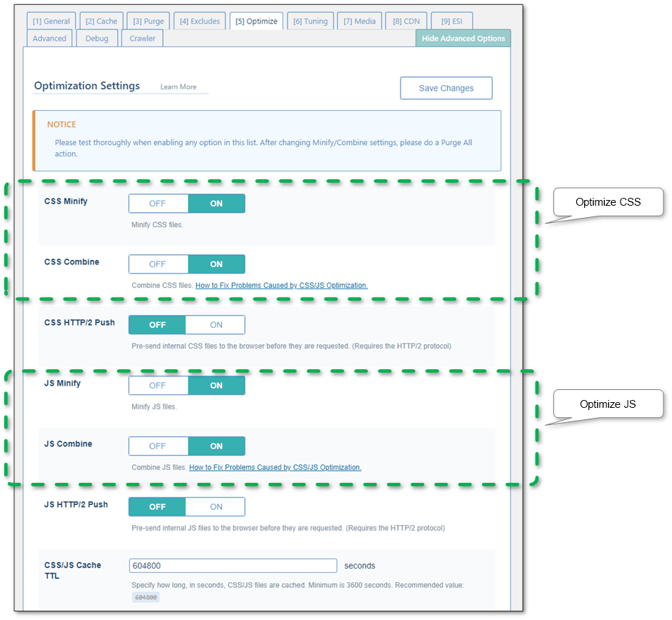Screen dimensions: 672x620
Task: Turn CSS Minify OFF
Action: [158, 204]
